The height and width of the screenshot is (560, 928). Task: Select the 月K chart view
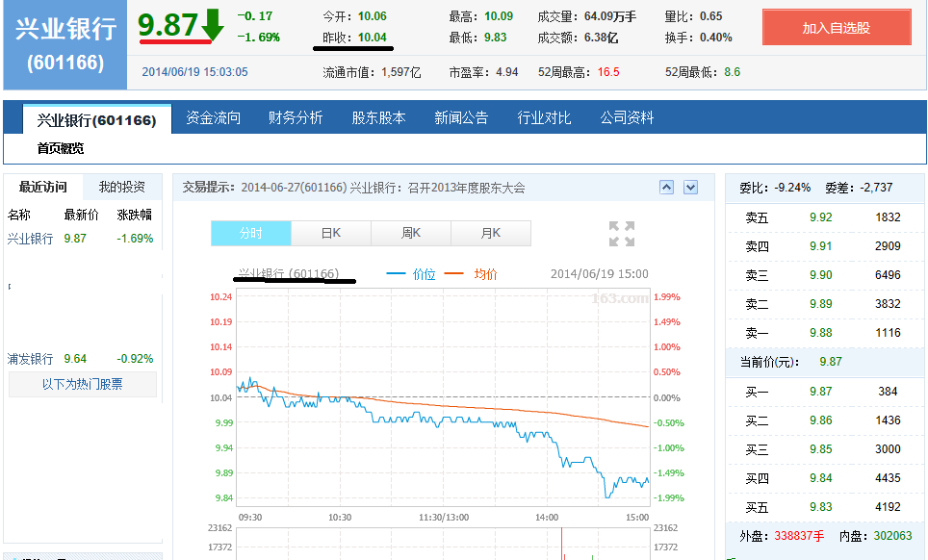(x=491, y=233)
